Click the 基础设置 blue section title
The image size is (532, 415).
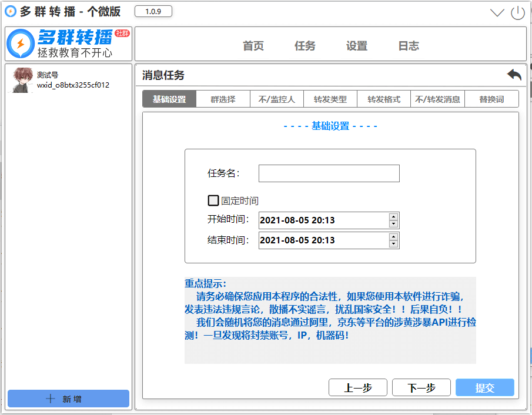coord(330,126)
